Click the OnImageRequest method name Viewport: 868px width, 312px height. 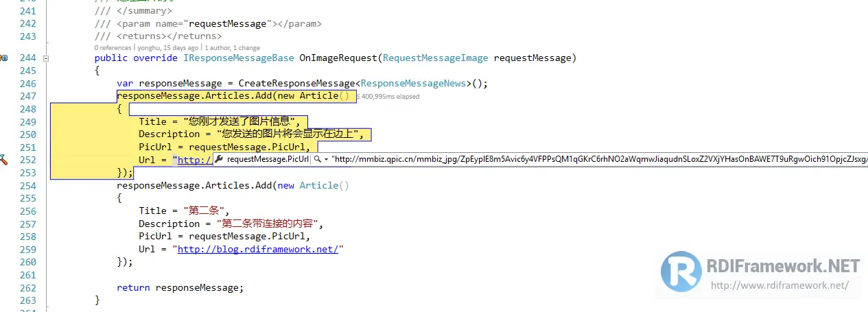(x=338, y=58)
